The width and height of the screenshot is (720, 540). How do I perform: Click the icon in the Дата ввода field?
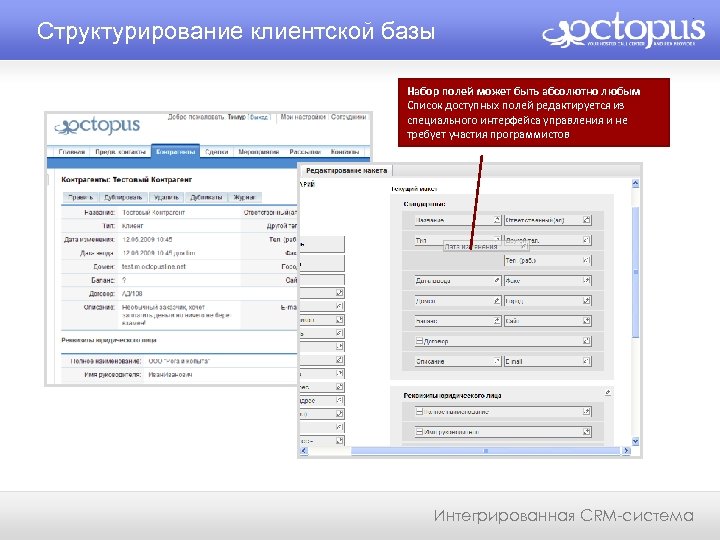[x=497, y=281]
